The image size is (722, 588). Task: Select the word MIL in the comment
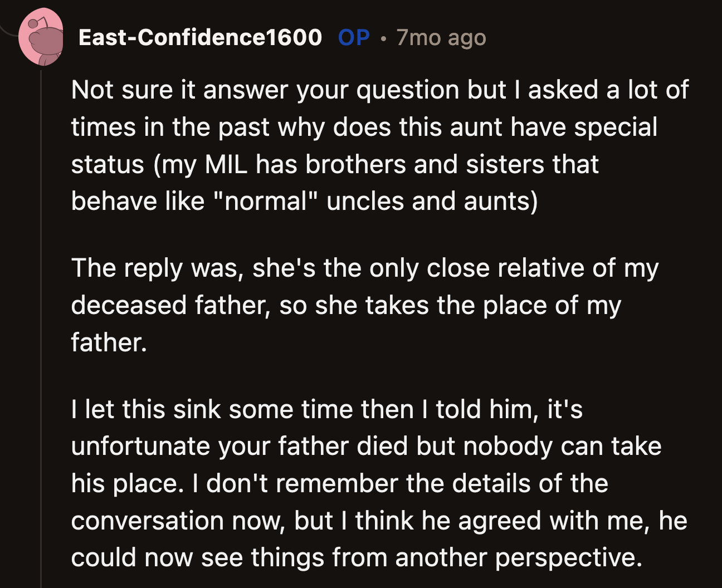pos(225,164)
